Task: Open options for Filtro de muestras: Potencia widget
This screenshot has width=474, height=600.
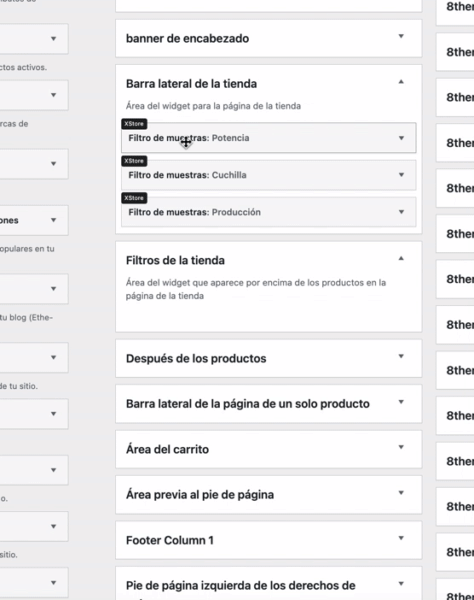Action: point(401,138)
